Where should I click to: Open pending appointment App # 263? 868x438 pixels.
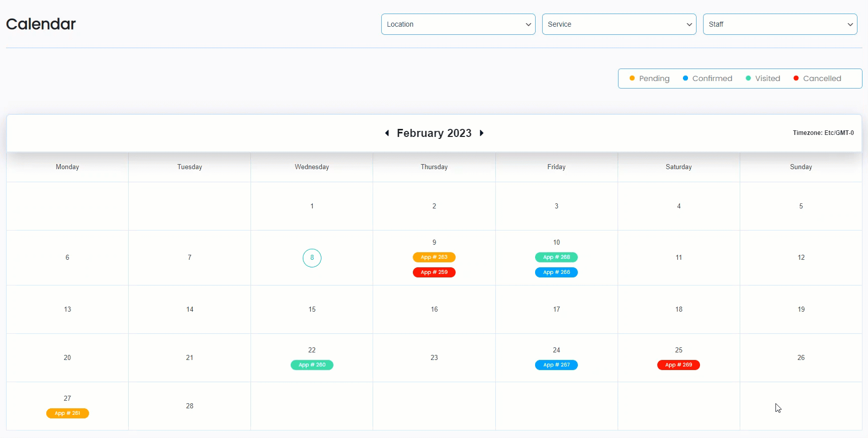pos(434,257)
